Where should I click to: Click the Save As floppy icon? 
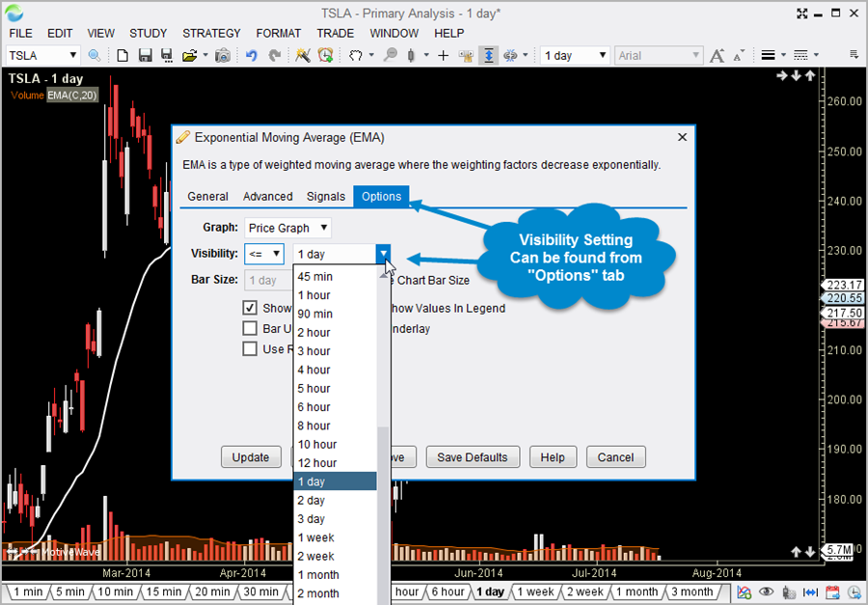pyautogui.click(x=166, y=55)
